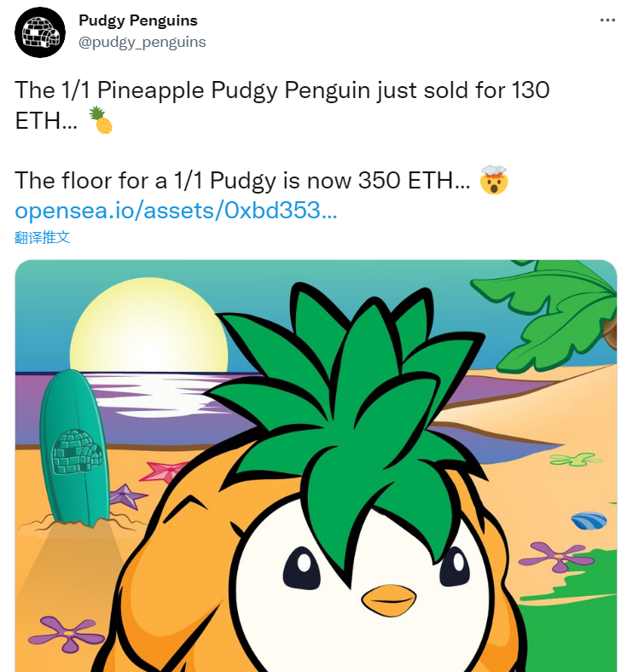Open the Pineapple Penguin image
Viewport: 627px width, 672px height.
tap(316, 466)
